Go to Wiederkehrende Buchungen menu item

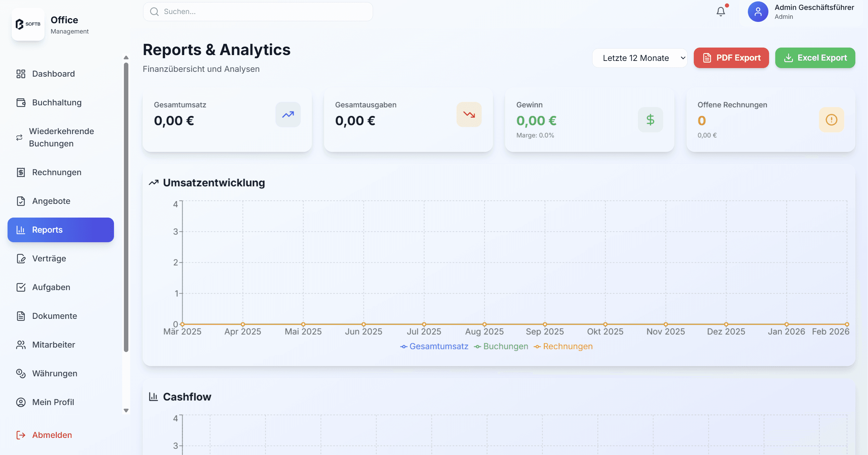pos(61,137)
